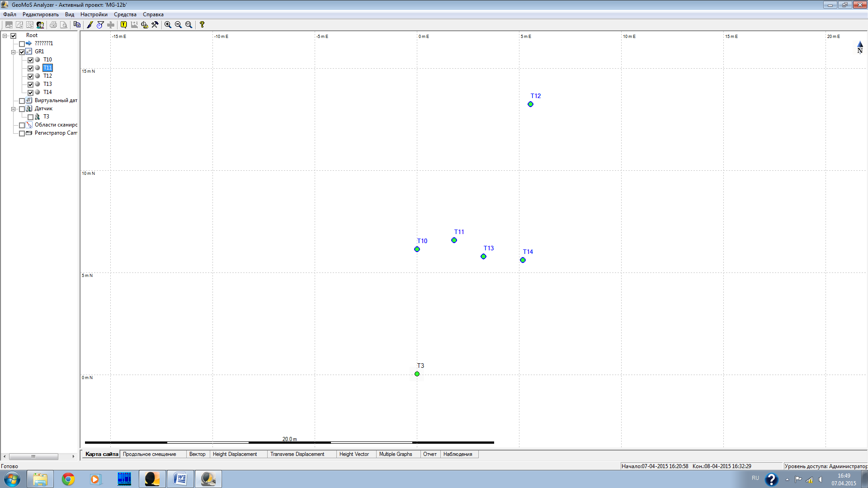This screenshot has width=868, height=488.
Task: Click the users icon in toolbar
Action: click(40, 25)
